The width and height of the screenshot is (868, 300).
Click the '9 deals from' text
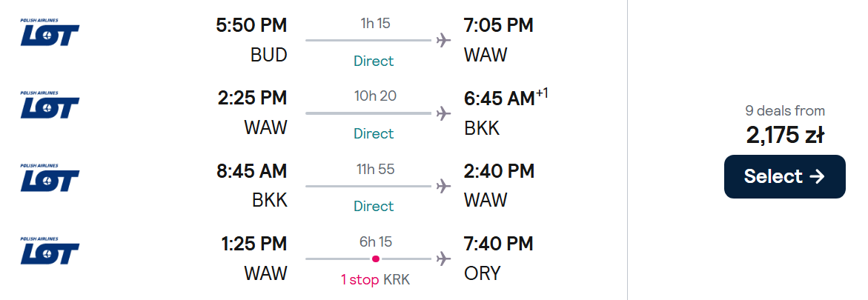point(784,110)
